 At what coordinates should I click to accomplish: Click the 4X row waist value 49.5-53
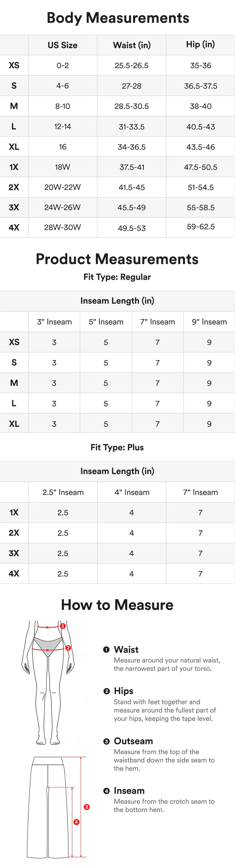(x=132, y=228)
